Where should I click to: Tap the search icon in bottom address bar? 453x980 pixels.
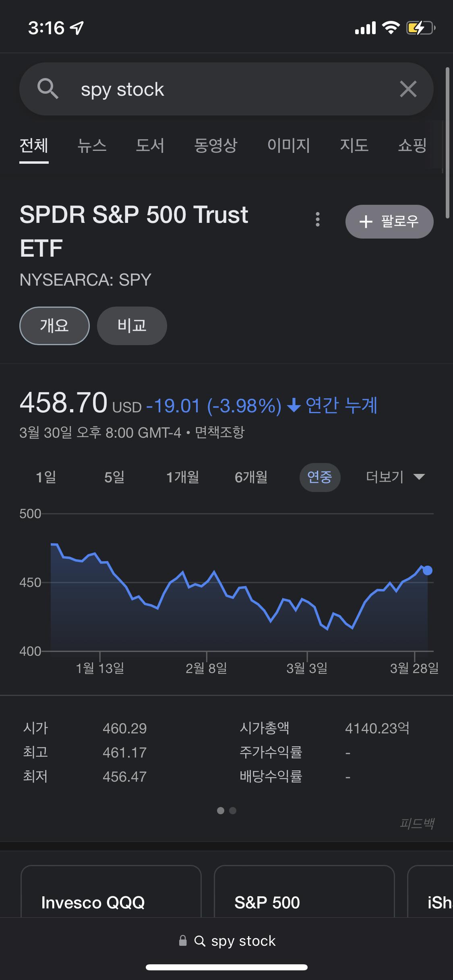pos(200,941)
